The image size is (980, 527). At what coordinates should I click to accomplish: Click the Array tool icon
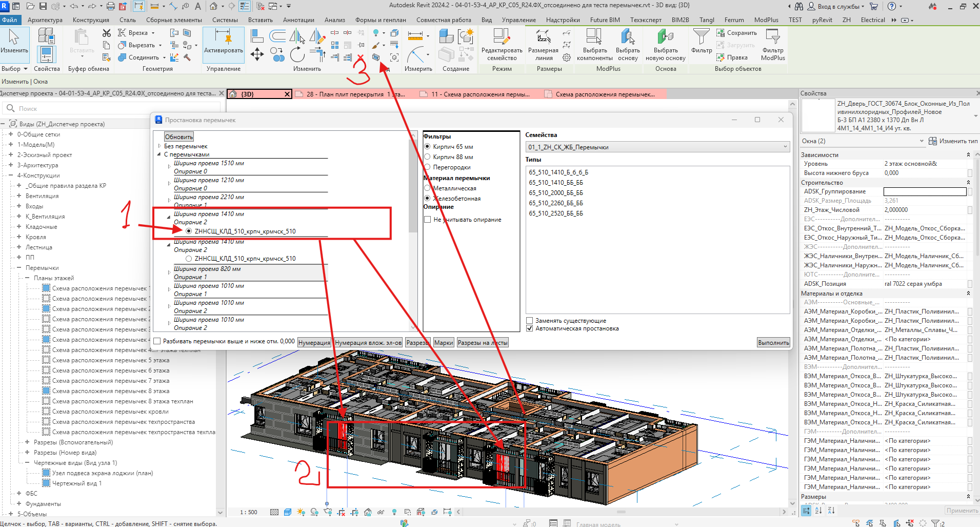click(335, 45)
